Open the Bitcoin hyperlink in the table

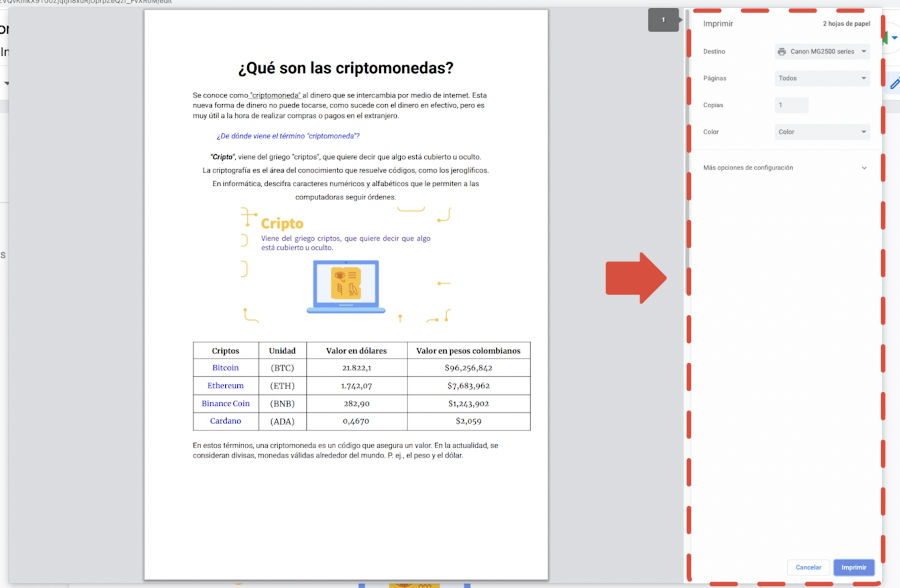click(x=225, y=367)
